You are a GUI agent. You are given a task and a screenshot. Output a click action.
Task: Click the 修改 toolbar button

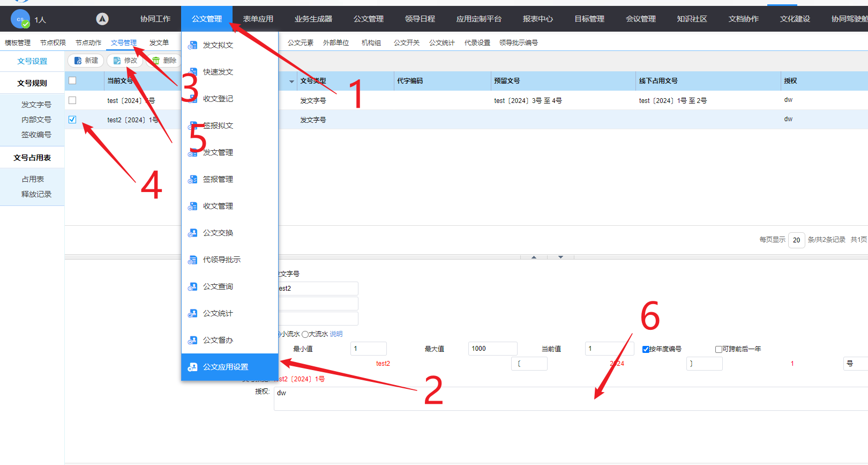coord(125,61)
